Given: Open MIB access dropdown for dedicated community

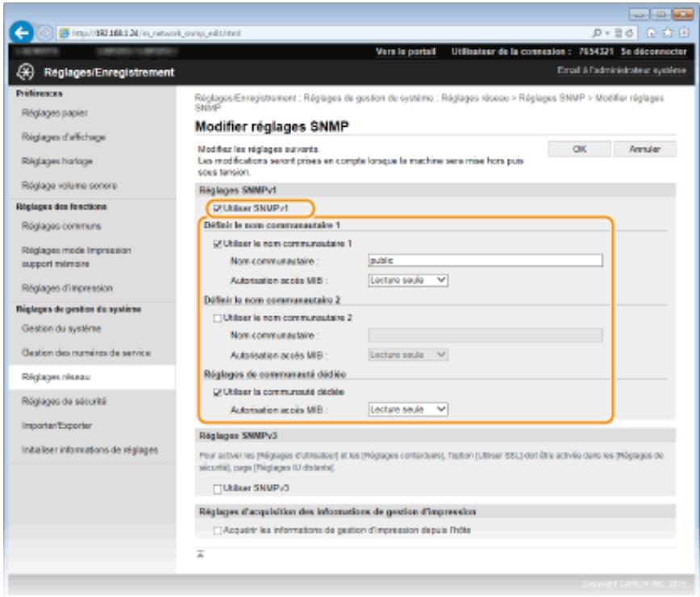Looking at the screenshot, I should 407,409.
